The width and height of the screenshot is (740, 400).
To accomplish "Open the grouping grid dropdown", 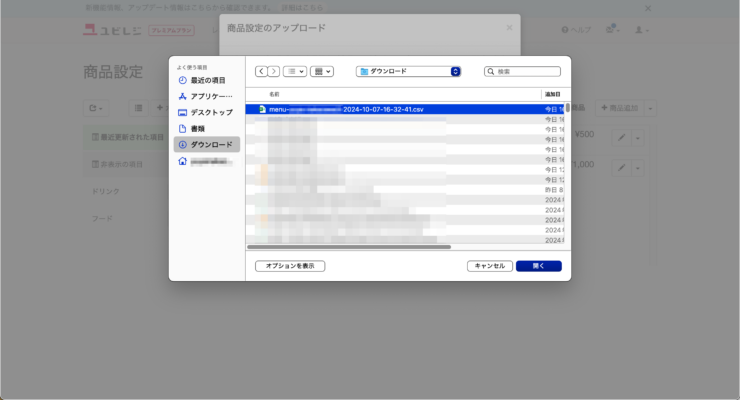I will pyautogui.click(x=322, y=71).
